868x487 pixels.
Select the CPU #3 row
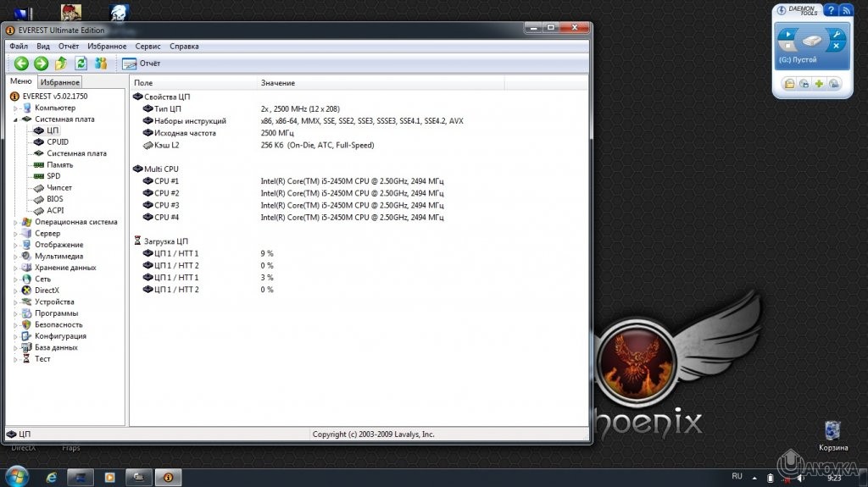point(359,205)
